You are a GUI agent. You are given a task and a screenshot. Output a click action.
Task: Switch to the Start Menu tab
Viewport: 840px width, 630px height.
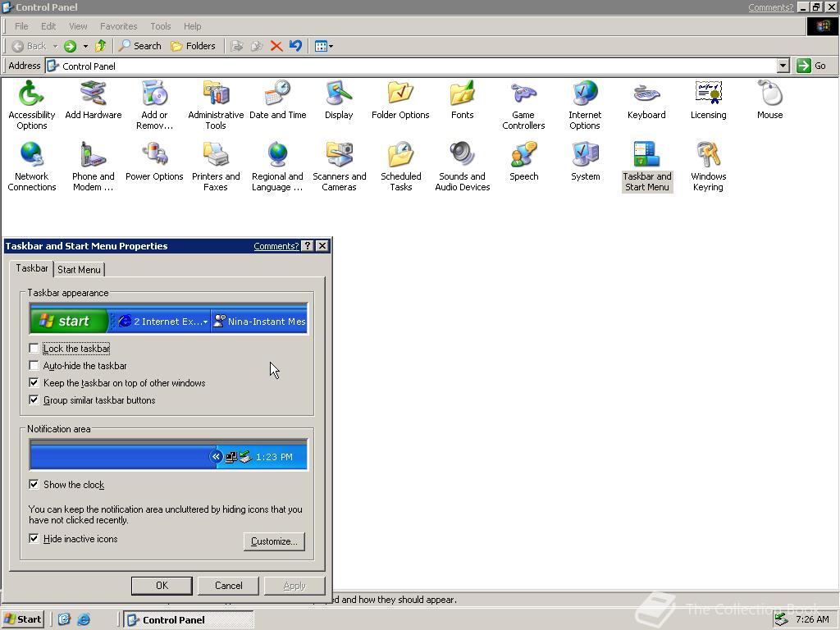[x=79, y=269]
